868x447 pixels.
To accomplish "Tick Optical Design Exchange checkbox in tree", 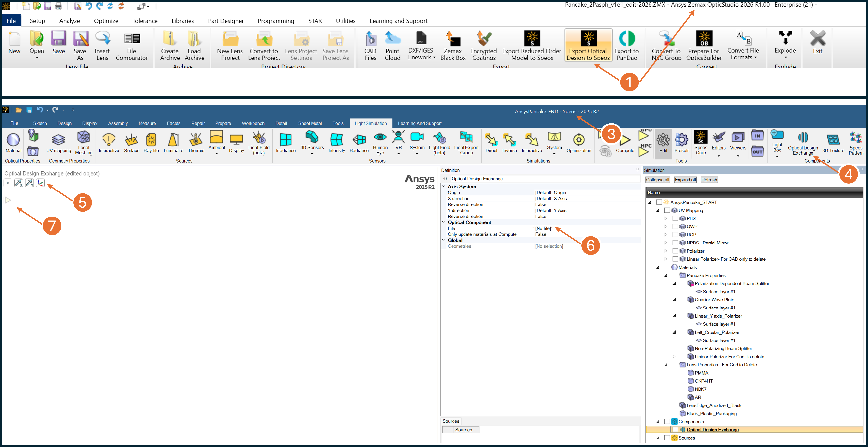I will (x=675, y=430).
